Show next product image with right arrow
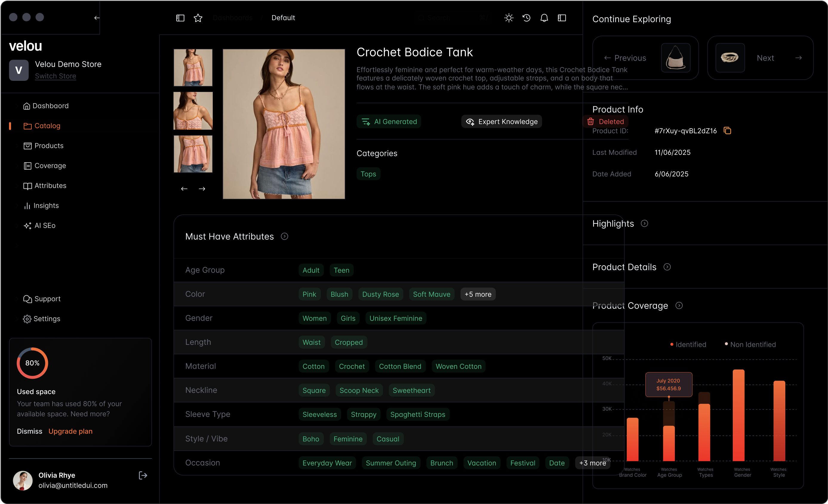 [x=201, y=189]
